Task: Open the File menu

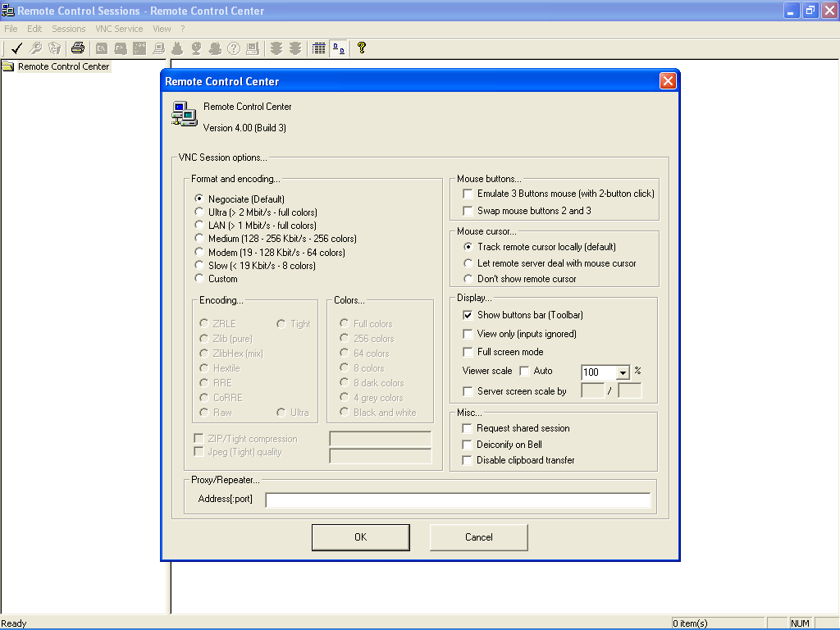Action: (x=11, y=29)
